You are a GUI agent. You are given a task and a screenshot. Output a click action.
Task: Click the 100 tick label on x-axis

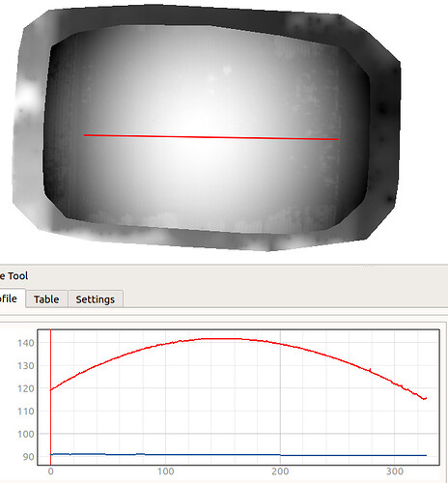coord(165,471)
